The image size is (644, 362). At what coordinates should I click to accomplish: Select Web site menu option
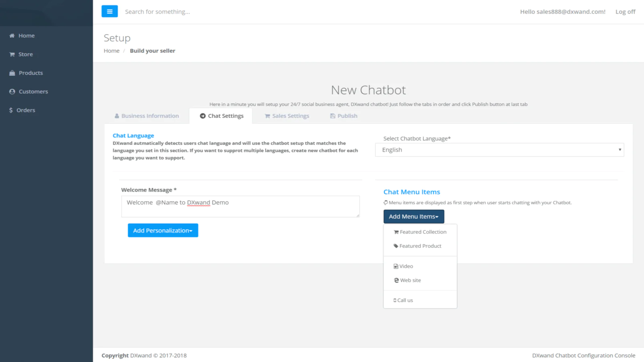[x=420, y=280]
